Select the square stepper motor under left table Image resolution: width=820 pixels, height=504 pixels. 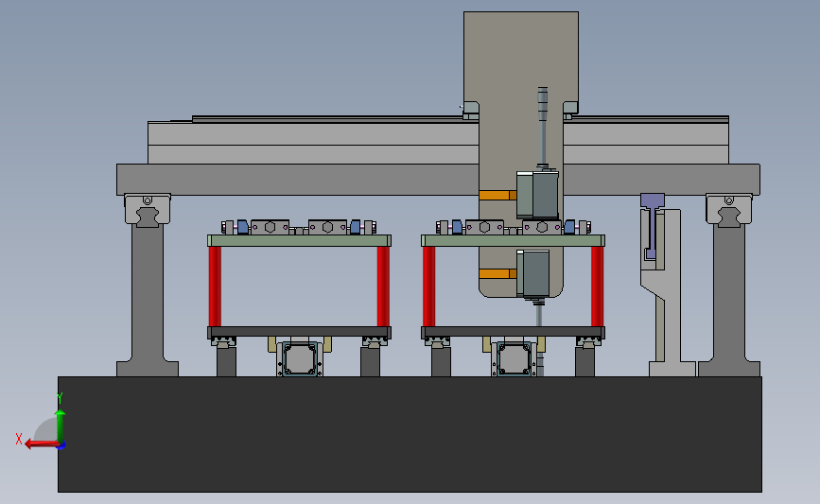pyautogui.click(x=300, y=359)
